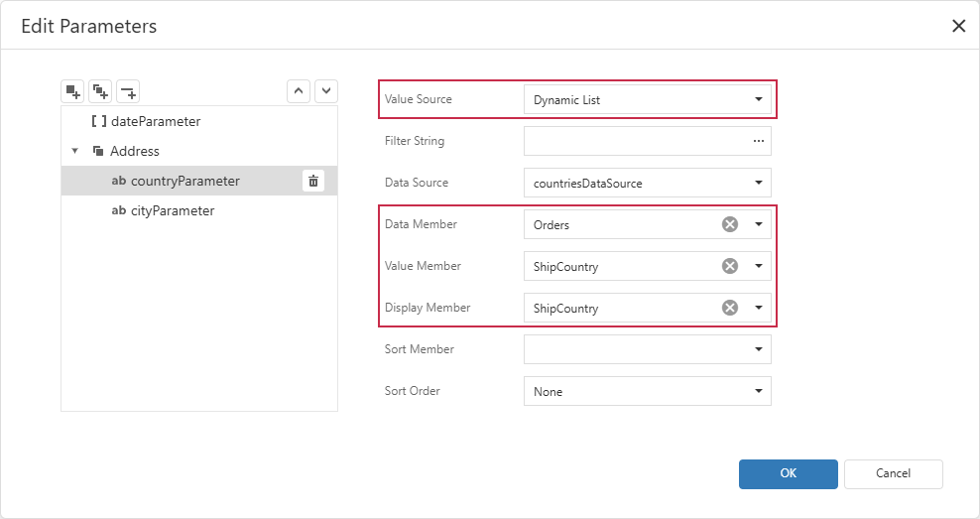Click the Add Separator icon
980x519 pixels.
point(128,92)
